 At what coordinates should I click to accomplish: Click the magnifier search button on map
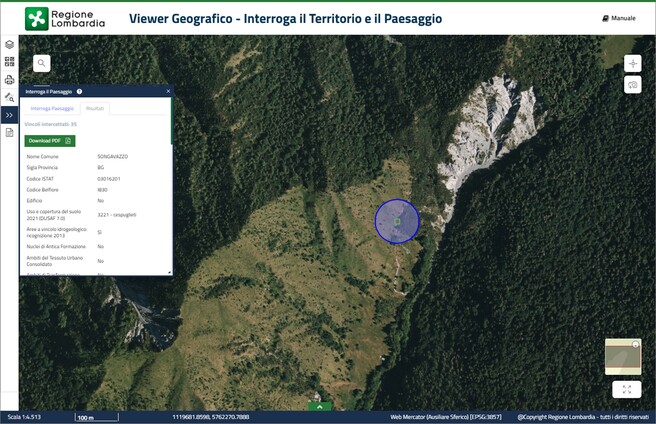tap(41, 63)
